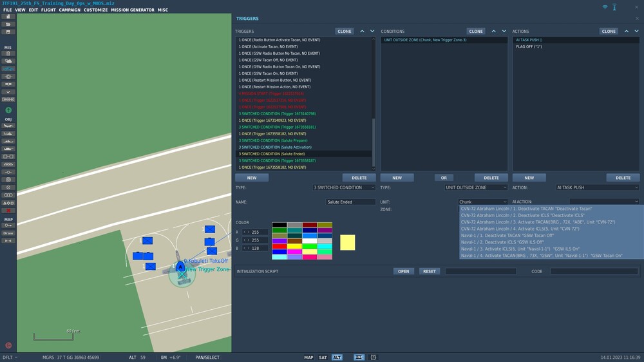Close the Triggers panel with X
This screenshot has height=362, width=644.
click(x=638, y=19)
